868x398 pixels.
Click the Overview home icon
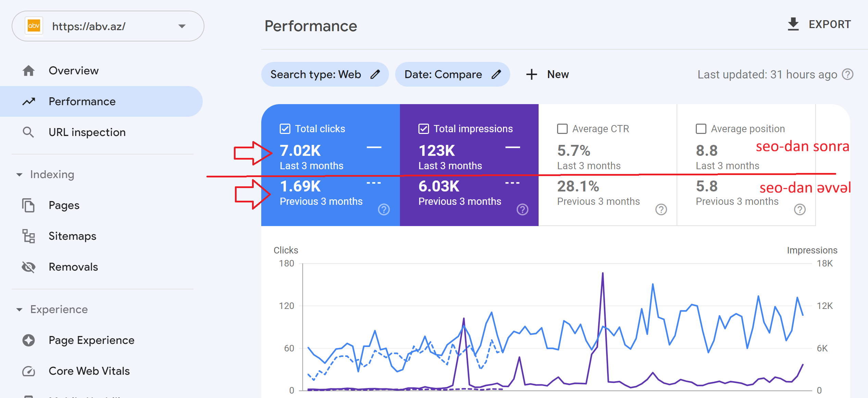pos(28,71)
